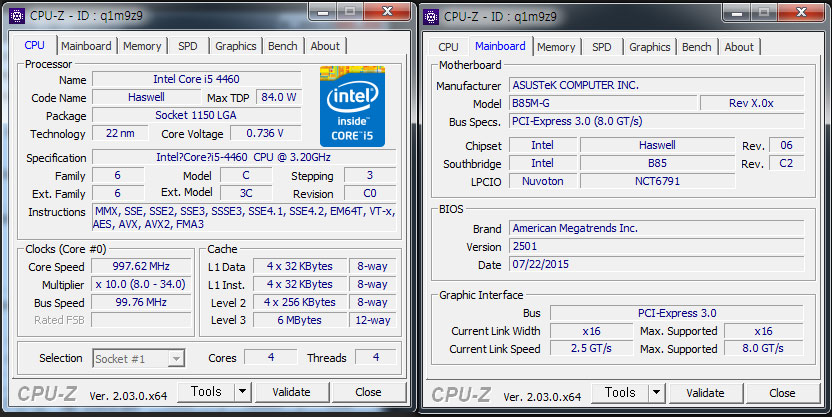
Task: Click Tools button in right window
Action: click(x=620, y=392)
